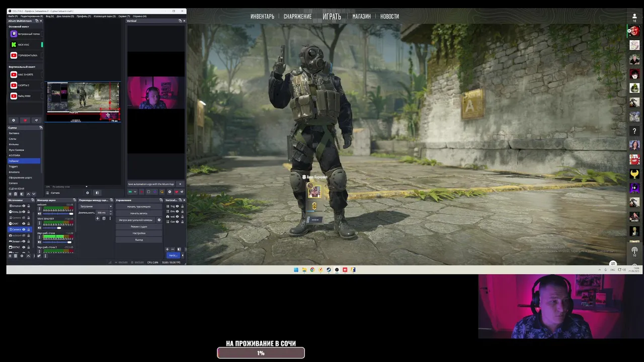Open Aitum Multistream settings gear
The image size is (644, 362).
[x=14, y=120]
